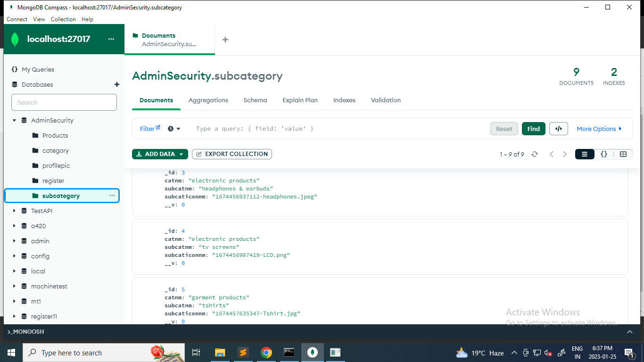Run the query with Find

coord(534,129)
